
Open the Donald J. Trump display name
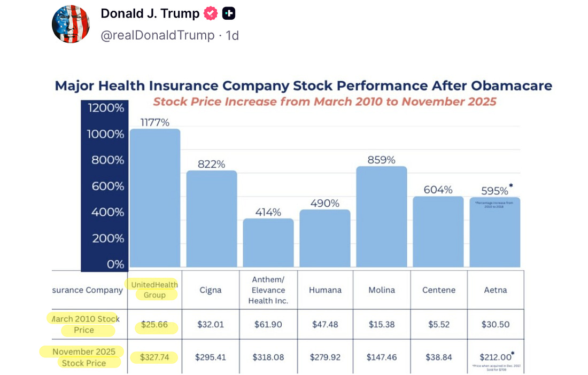coord(150,14)
